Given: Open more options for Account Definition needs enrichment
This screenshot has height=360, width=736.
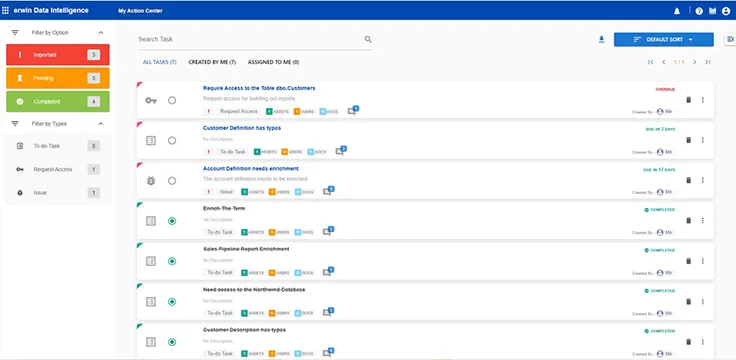Looking at the screenshot, I should 703,180.
